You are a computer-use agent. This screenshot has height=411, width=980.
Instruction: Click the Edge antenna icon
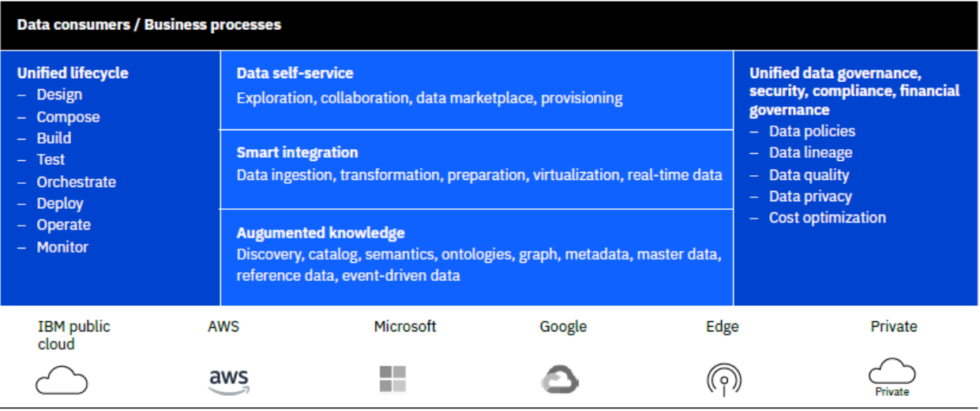click(724, 381)
